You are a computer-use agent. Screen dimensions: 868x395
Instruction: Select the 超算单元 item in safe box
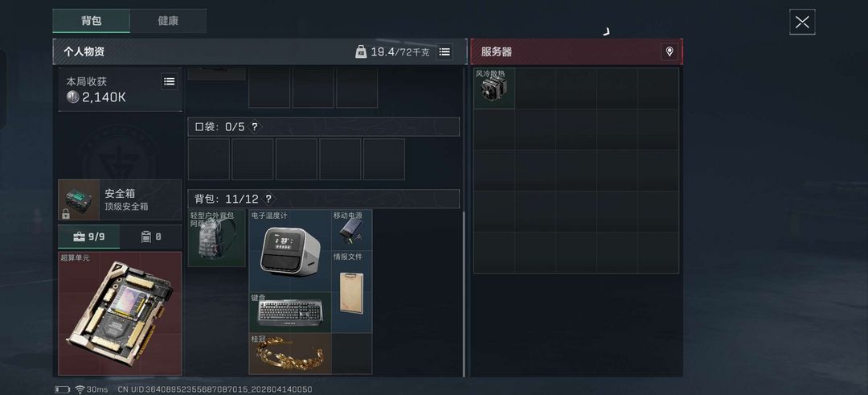120,313
